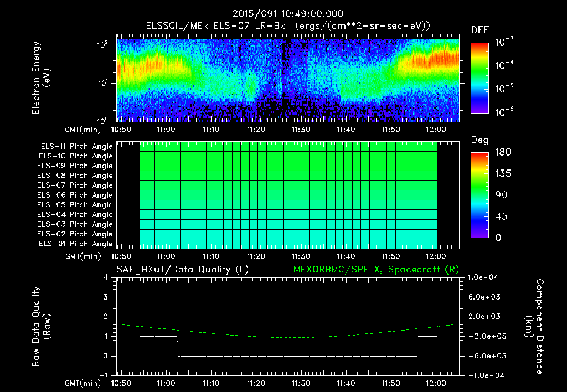Click the 135 tick on Deg scale
The height and width of the screenshot is (392, 567).
tap(503, 174)
